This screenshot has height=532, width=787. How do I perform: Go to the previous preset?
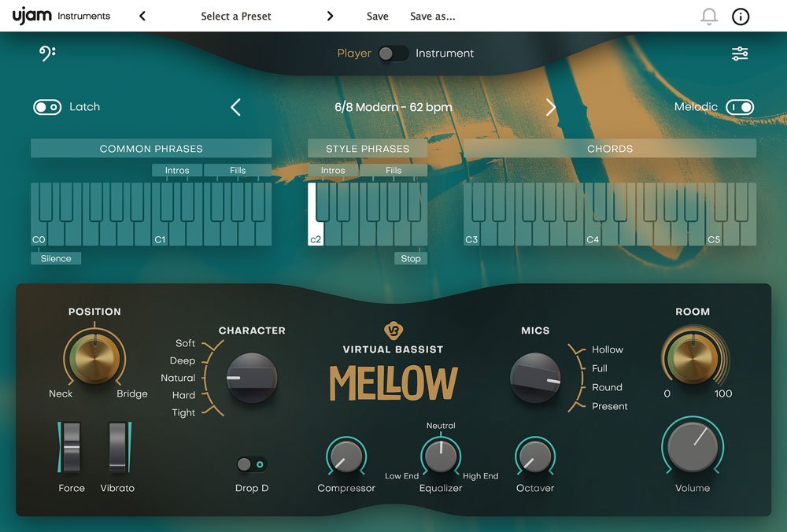(142, 16)
